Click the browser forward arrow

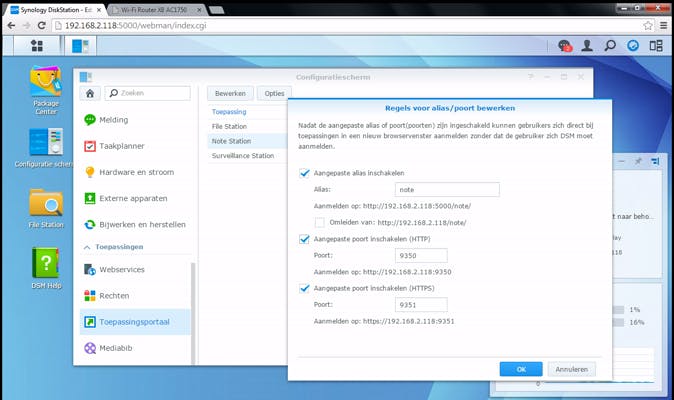[26, 25]
